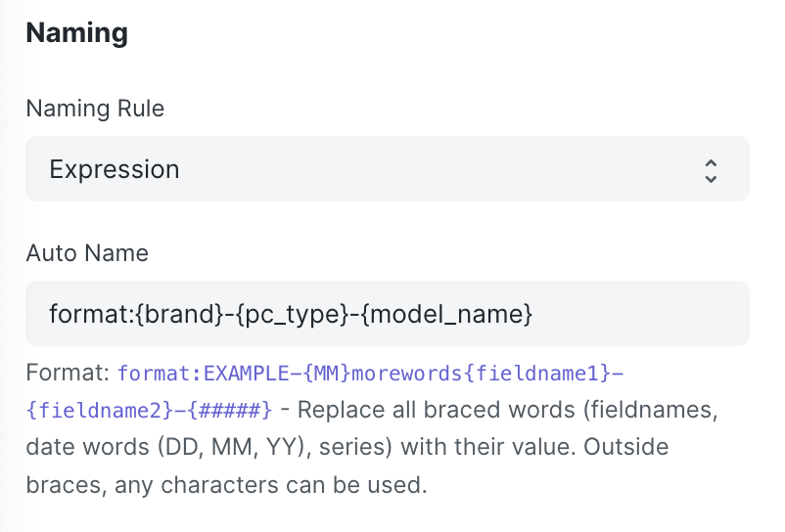Click the up-down chevron icon in Naming Rule
785x532 pixels.
coord(711,171)
